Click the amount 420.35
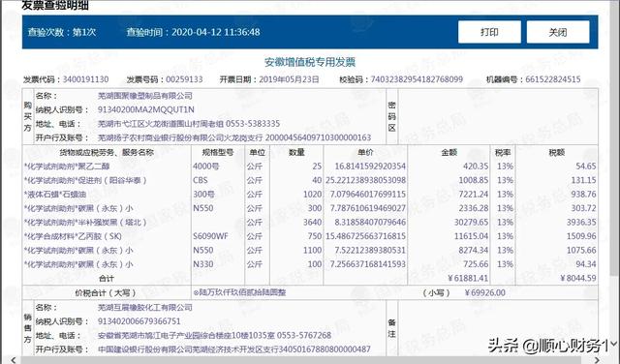620x364 pixels. pos(476,167)
